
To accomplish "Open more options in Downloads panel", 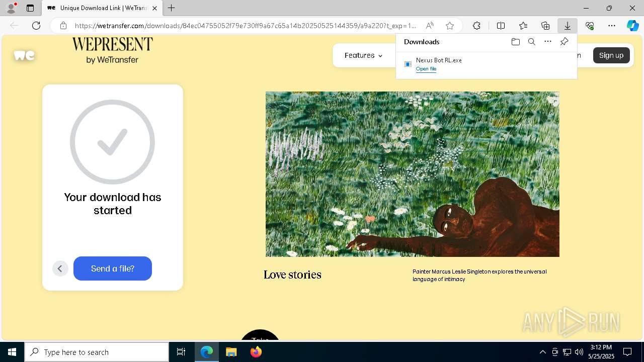I will coord(548,42).
